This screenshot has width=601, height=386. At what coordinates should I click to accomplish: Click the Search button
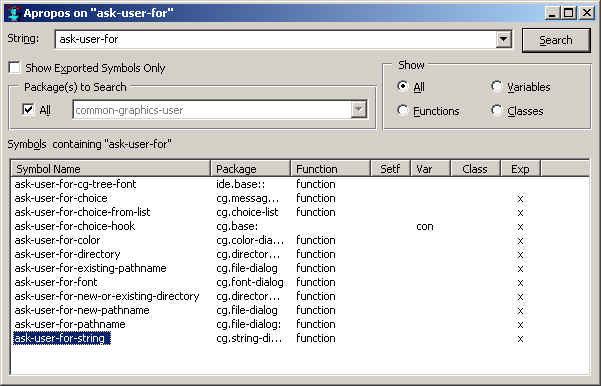click(556, 40)
